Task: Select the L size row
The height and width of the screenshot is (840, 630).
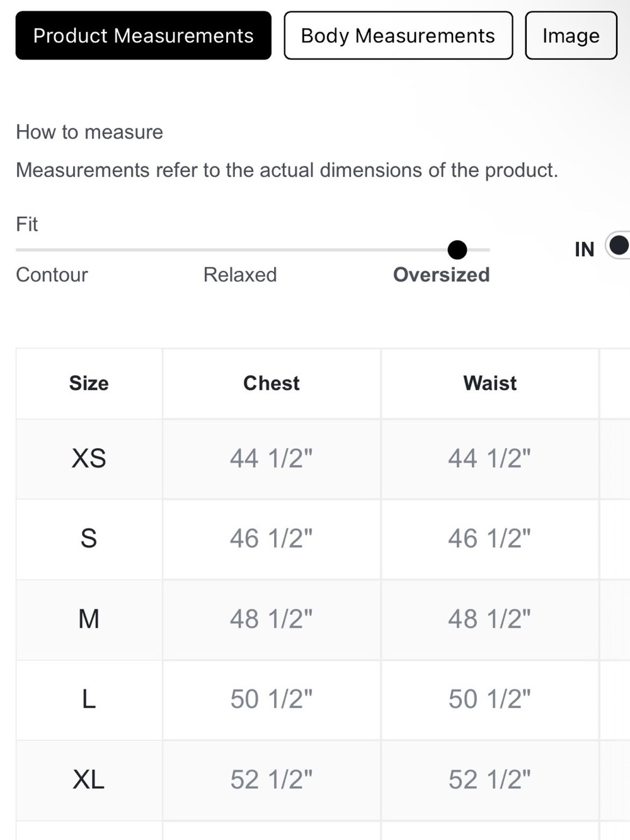Action: click(x=323, y=699)
